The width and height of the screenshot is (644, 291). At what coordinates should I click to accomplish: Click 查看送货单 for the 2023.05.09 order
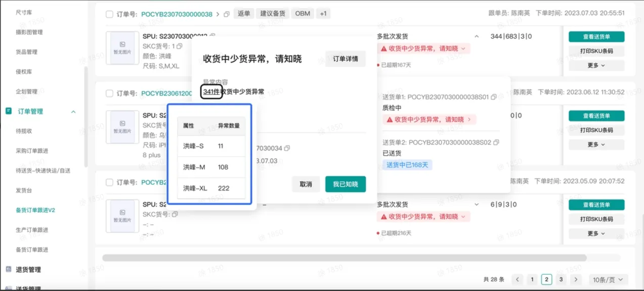(x=596, y=205)
